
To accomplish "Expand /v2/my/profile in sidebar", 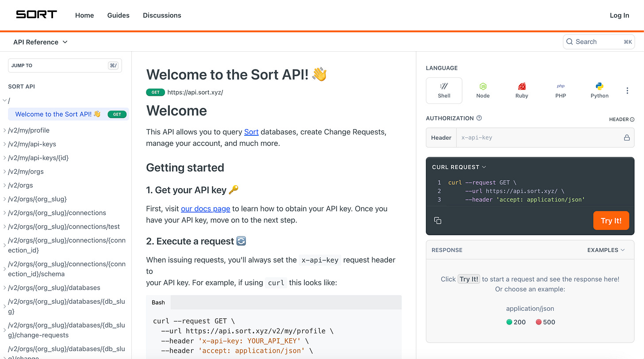I will tap(5, 130).
